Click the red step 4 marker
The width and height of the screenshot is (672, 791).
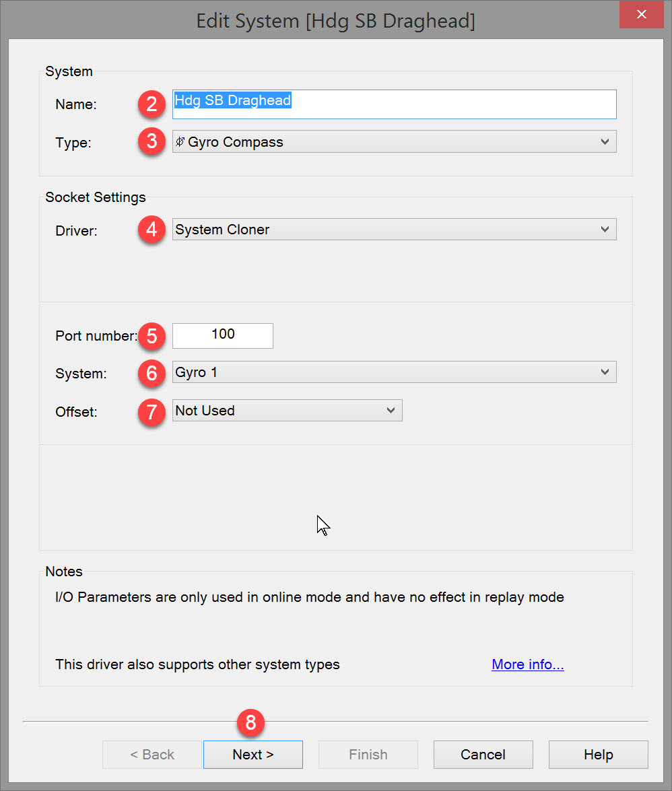pyautogui.click(x=152, y=230)
